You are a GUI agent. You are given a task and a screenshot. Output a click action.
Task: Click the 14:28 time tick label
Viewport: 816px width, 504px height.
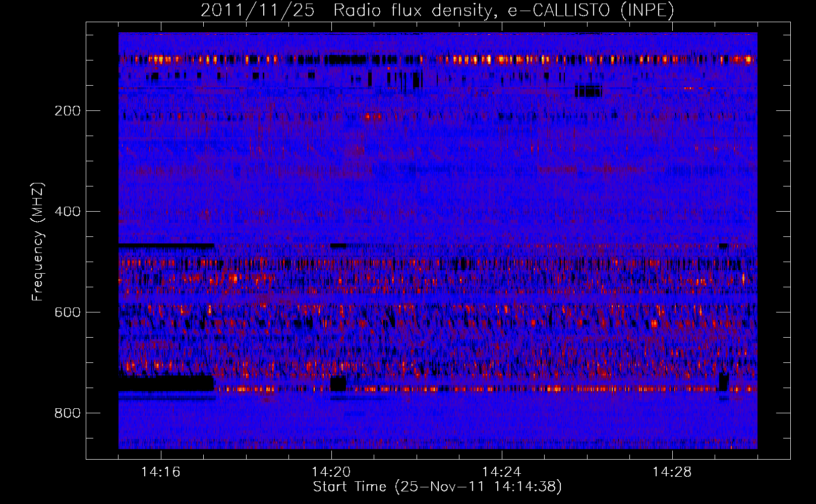tap(672, 472)
